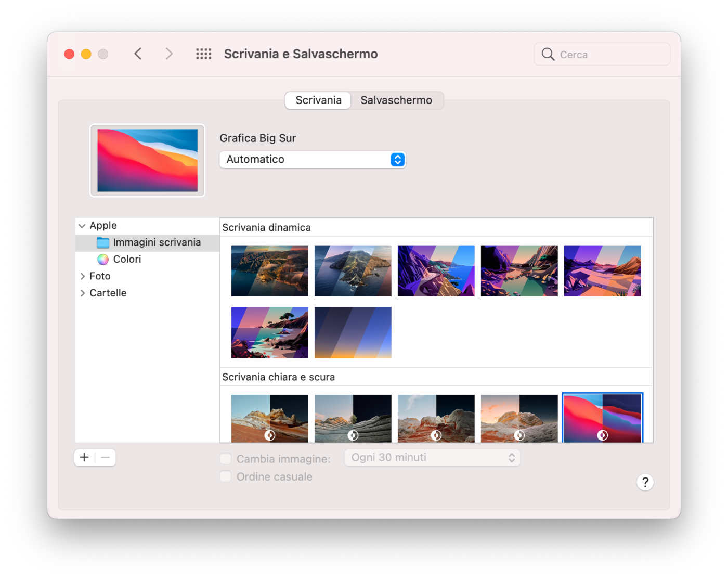Choose the solid gradient dynamic wallpaper

[353, 332]
